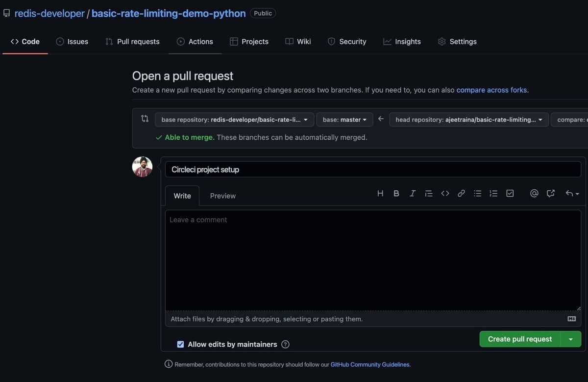Screen dimensions: 588x382
Task: Click the maintainers help question mark
Action: click(x=285, y=344)
